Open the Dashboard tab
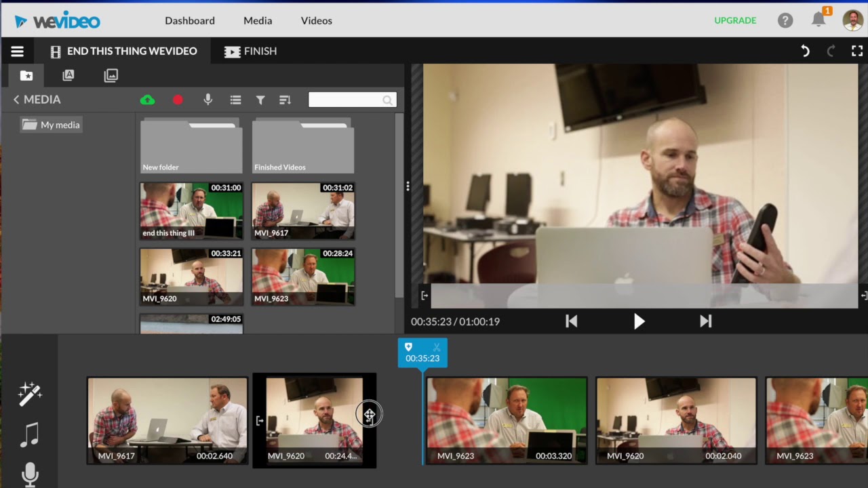The width and height of the screenshot is (868, 488). point(190,21)
